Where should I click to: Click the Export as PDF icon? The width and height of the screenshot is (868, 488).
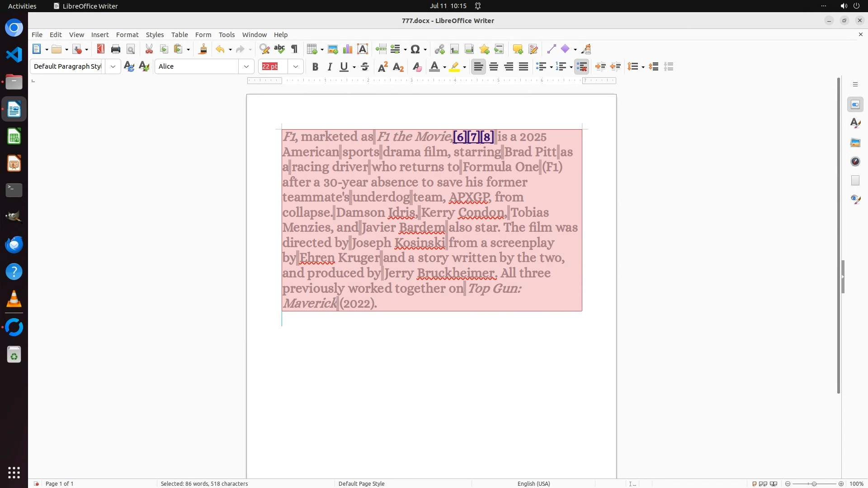[100, 49]
